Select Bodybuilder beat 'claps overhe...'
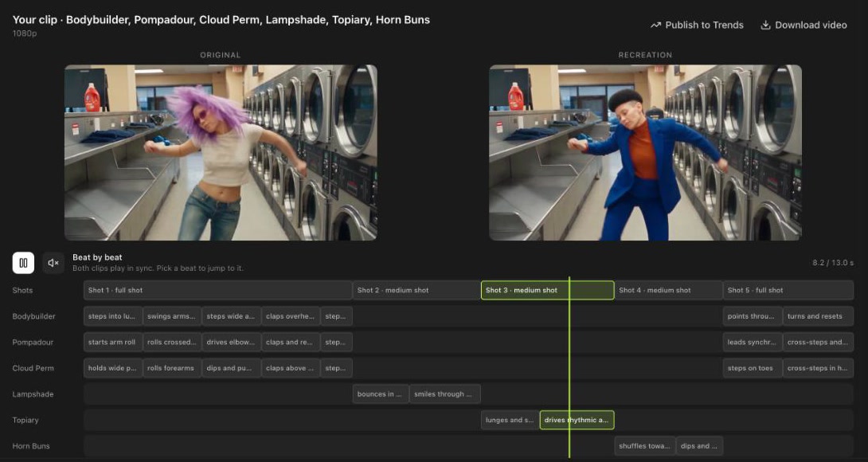868x462 pixels. (x=291, y=316)
